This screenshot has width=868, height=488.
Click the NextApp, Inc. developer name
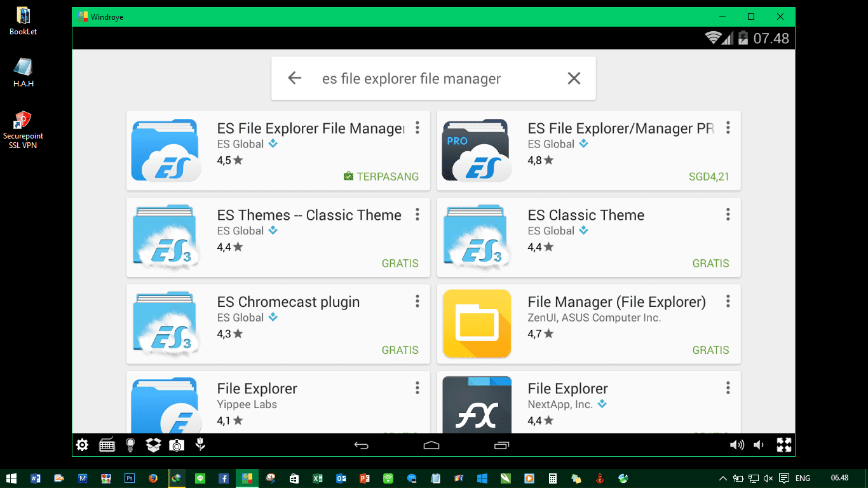tap(560, 404)
